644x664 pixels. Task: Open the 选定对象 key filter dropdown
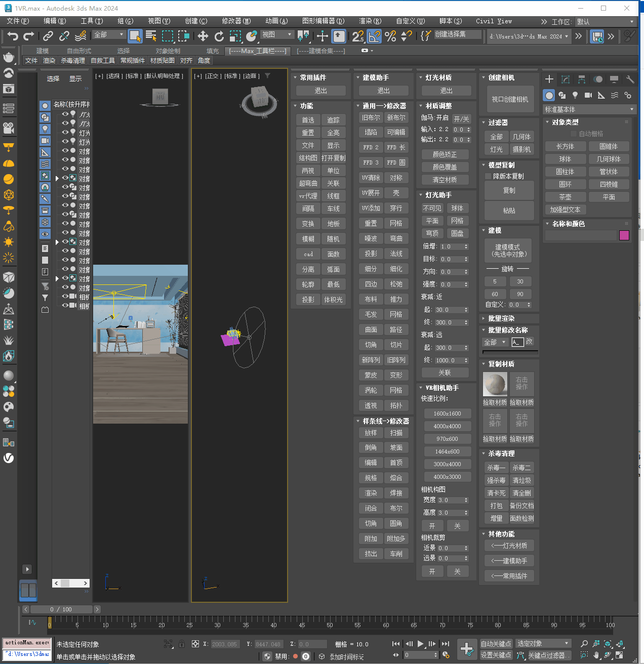point(543,643)
